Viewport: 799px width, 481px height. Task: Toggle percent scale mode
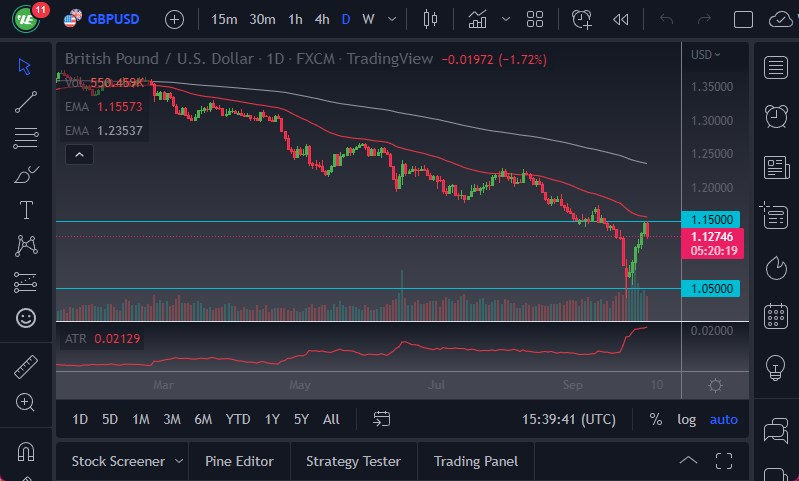[x=655, y=419]
